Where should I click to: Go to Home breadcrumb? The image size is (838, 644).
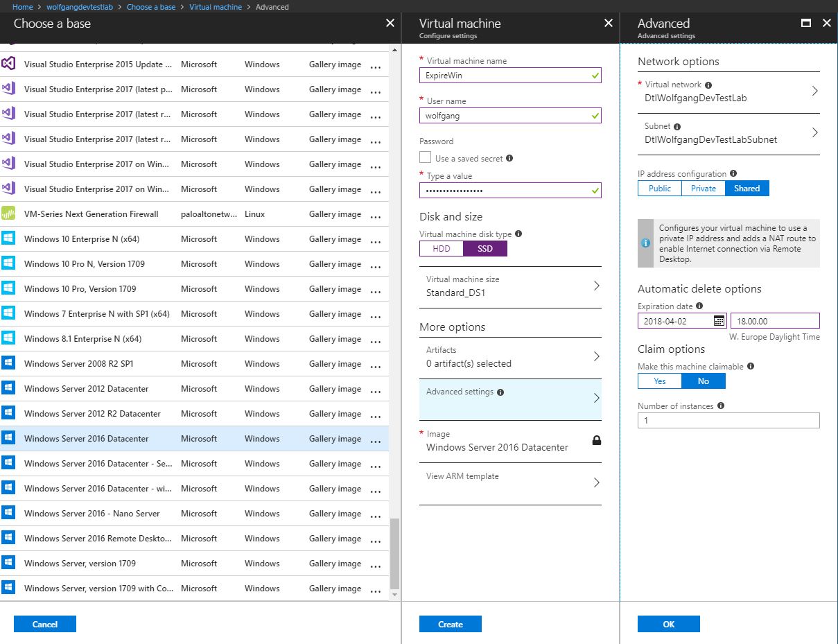pyautogui.click(x=23, y=7)
